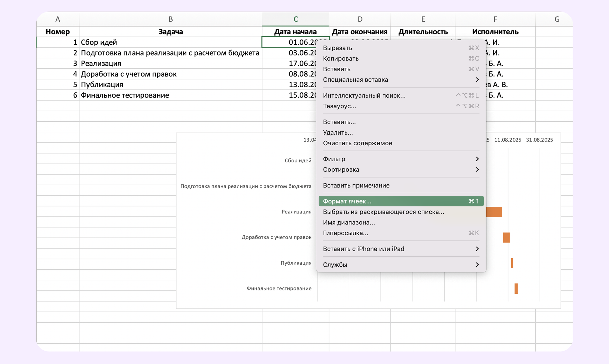The height and width of the screenshot is (364, 609).
Task: Click the Публикация bar in the chart
Action: [512, 263]
